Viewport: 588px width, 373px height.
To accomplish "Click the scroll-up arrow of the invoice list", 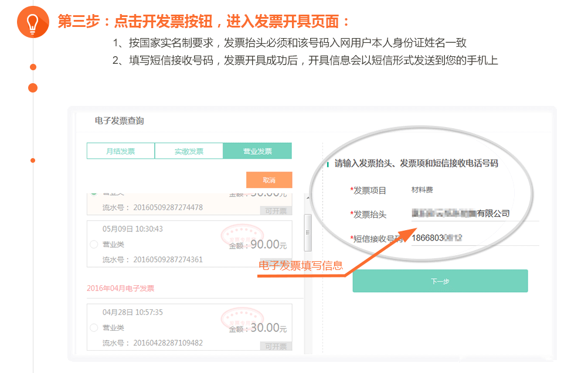I will 308,198.
